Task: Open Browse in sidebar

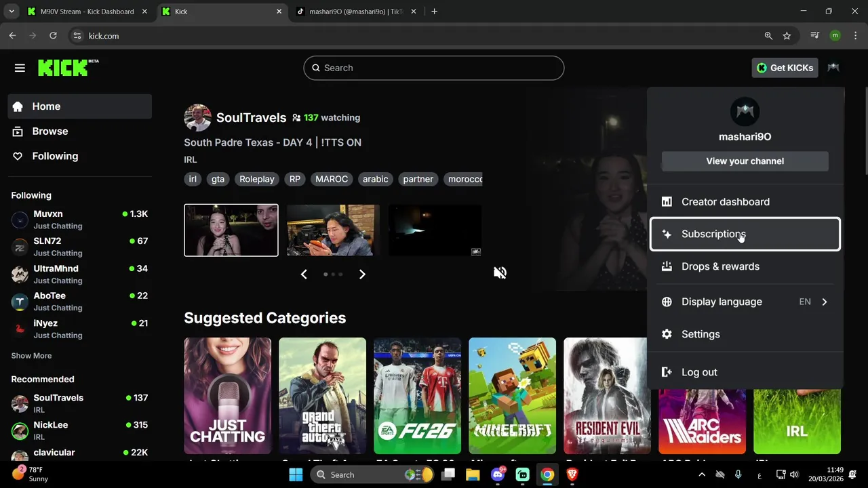Action: pos(80,131)
